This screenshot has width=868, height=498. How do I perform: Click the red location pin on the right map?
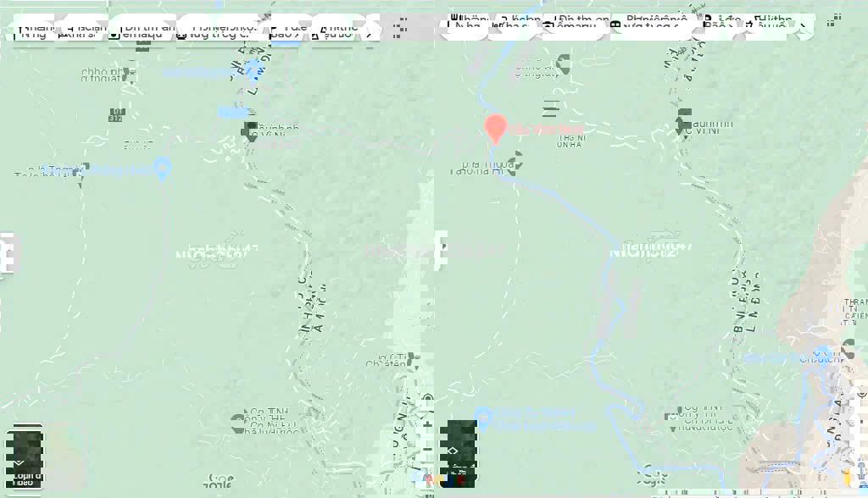[x=495, y=129]
